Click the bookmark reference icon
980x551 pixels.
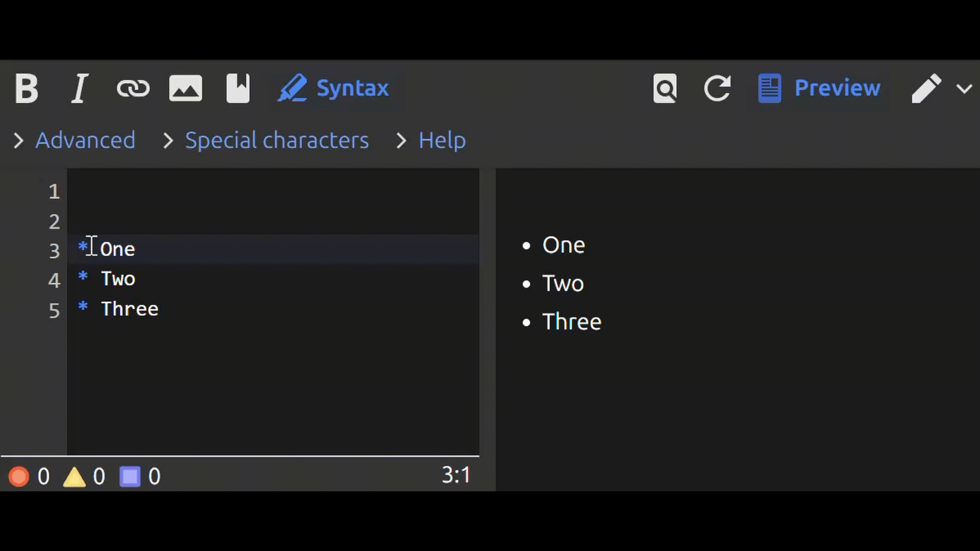click(x=238, y=88)
